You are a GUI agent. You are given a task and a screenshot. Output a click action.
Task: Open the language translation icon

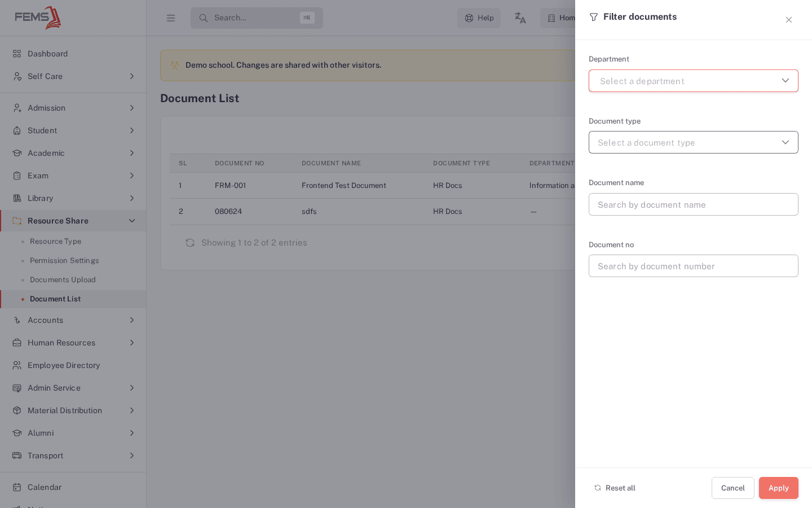pyautogui.click(x=520, y=18)
